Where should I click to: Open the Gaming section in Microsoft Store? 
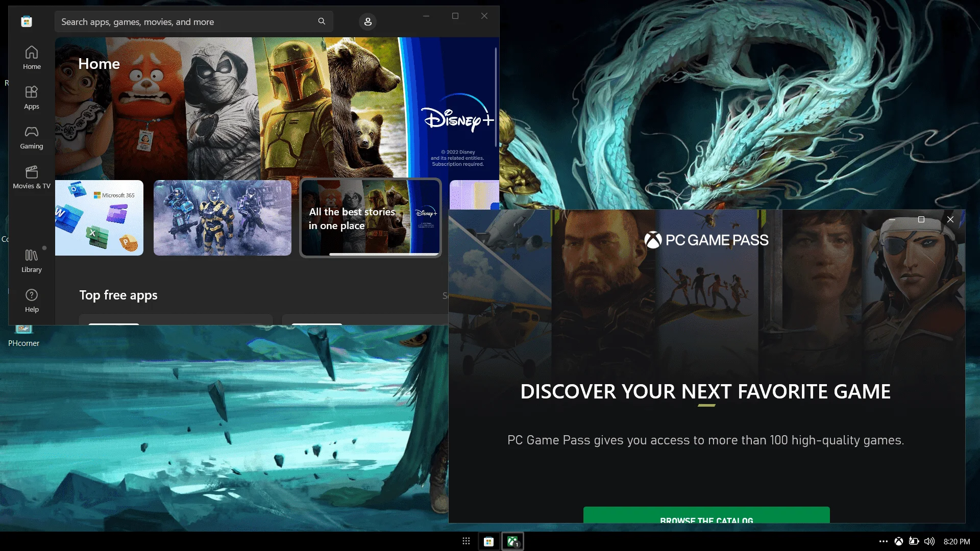[32, 137]
